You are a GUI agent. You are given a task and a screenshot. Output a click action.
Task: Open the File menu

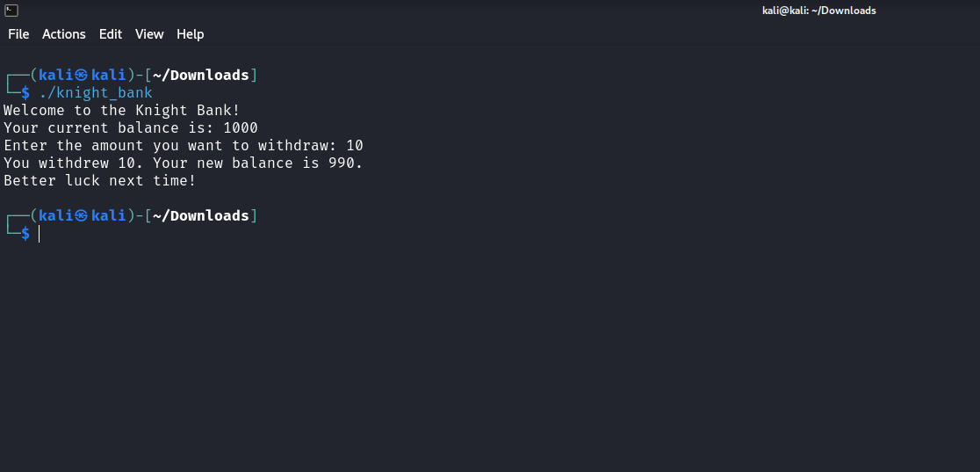(x=18, y=34)
